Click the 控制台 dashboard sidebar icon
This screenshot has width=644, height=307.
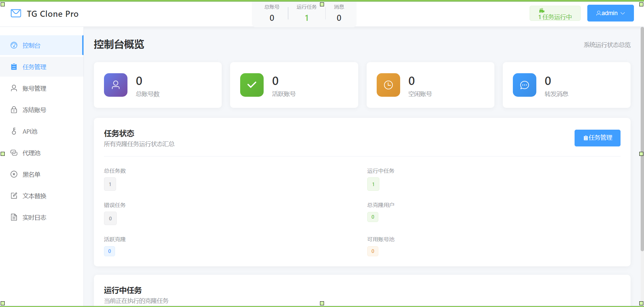[x=14, y=45]
